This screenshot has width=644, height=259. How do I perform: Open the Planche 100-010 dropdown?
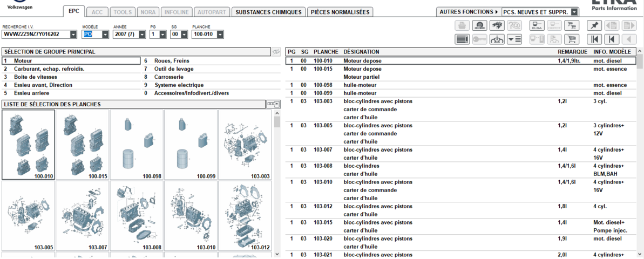tap(220, 35)
